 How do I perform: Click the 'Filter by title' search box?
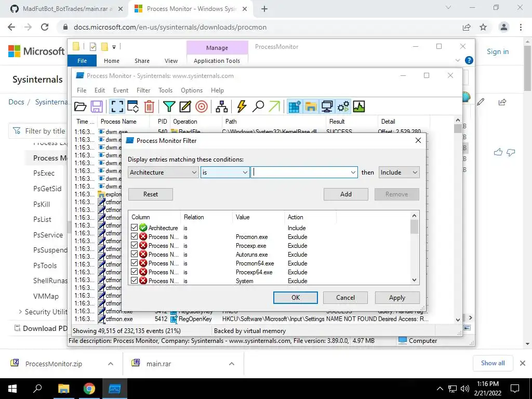[x=38, y=131]
